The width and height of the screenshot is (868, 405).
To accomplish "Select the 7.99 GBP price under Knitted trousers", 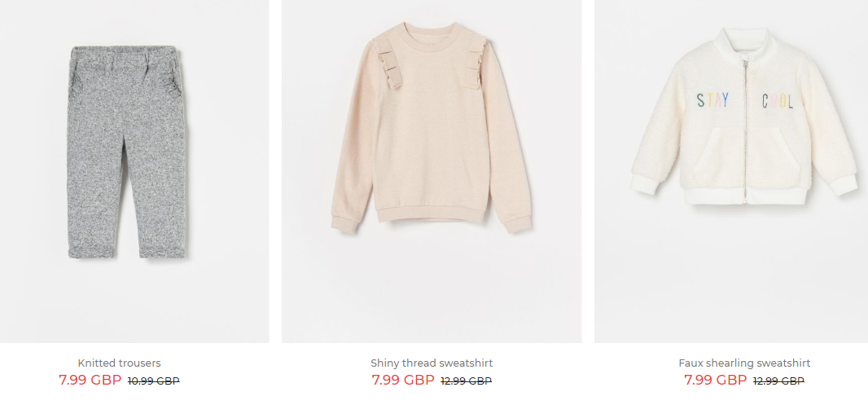I will [90, 380].
